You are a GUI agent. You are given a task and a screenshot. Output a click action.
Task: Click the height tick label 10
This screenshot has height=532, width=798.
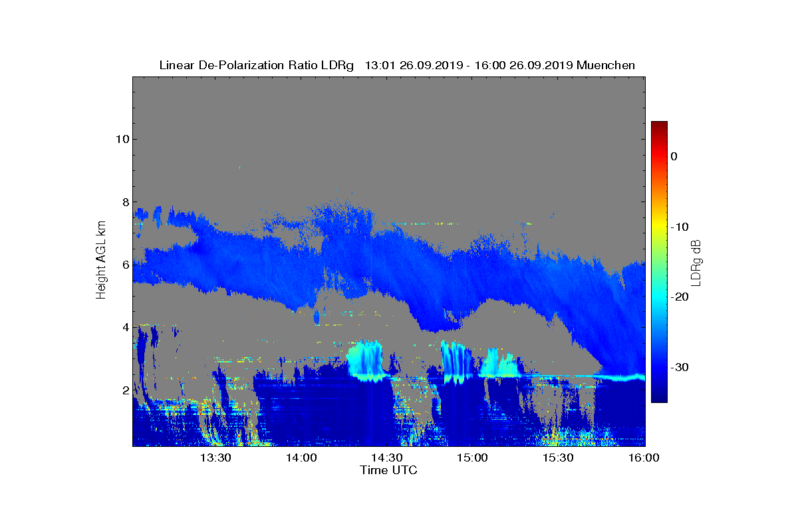pyautogui.click(x=122, y=139)
